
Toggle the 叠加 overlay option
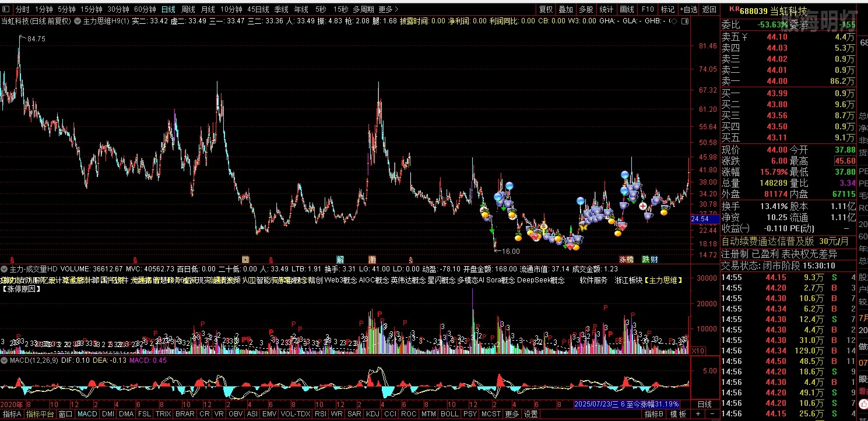[x=565, y=9]
